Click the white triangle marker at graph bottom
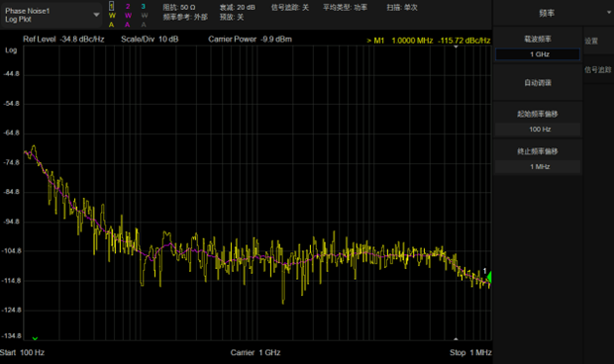The image size is (614, 364). pos(456,338)
